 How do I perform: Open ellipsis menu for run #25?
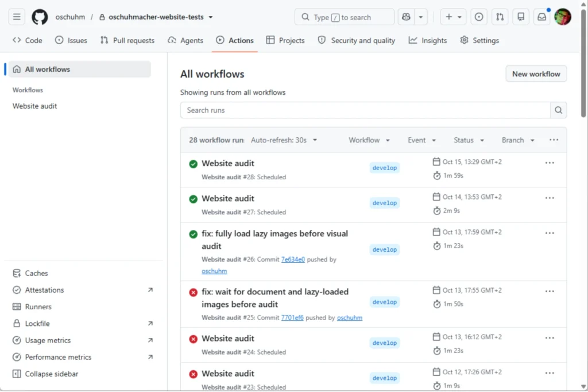coord(550,291)
